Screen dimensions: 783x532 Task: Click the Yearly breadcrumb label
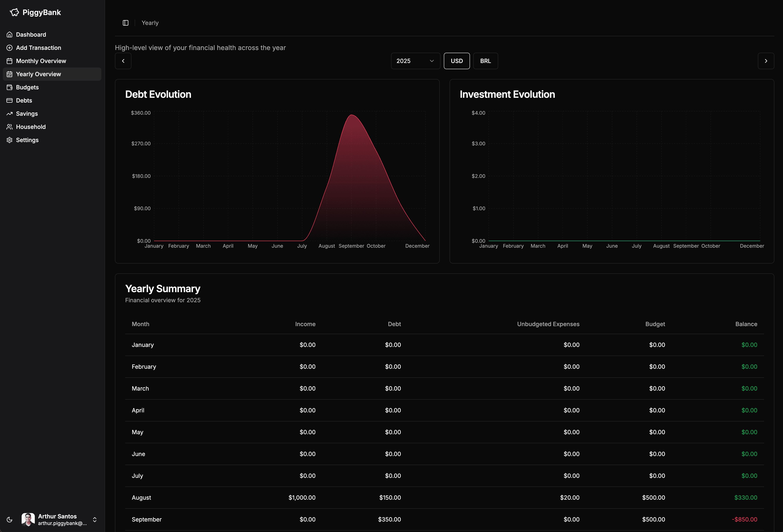click(150, 23)
